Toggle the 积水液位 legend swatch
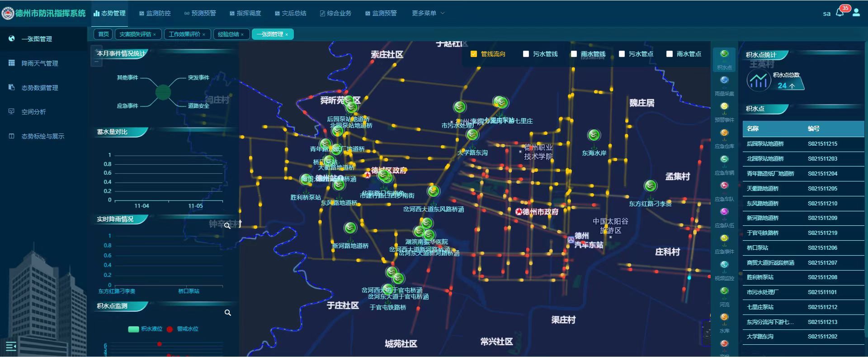868x357 pixels. 134,329
